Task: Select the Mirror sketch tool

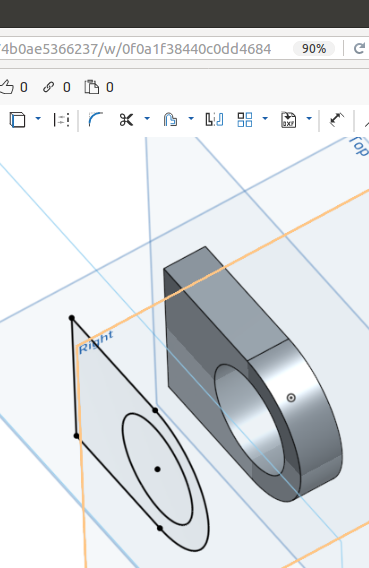Action: point(214,120)
